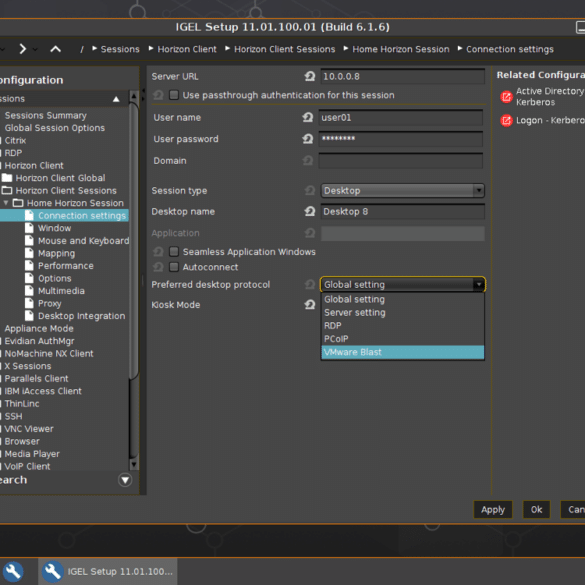Tick Seamless Application Windows checkbox

pos(174,251)
